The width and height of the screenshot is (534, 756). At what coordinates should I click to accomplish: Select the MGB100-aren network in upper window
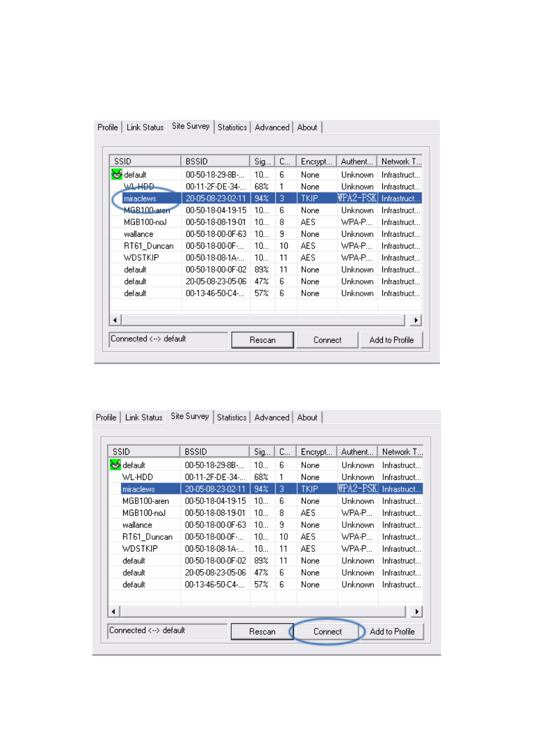[x=266, y=211]
